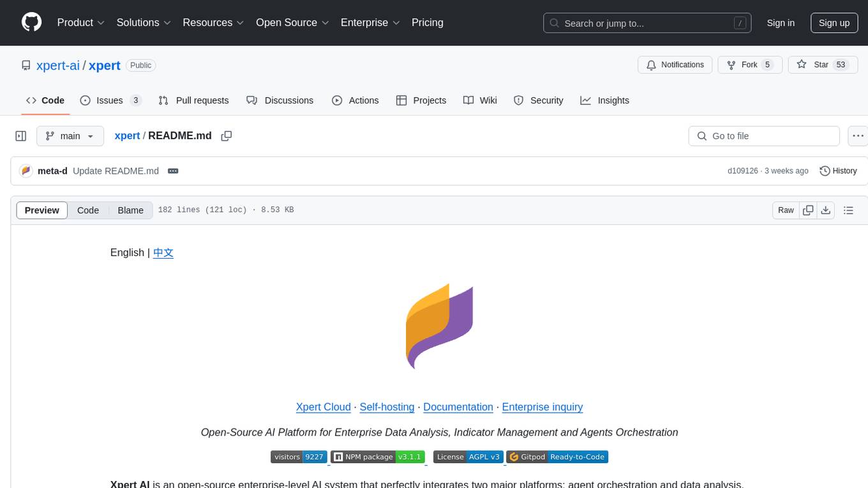Click the visitors 9227 badge
The height and width of the screenshot is (488, 868).
[x=299, y=457]
